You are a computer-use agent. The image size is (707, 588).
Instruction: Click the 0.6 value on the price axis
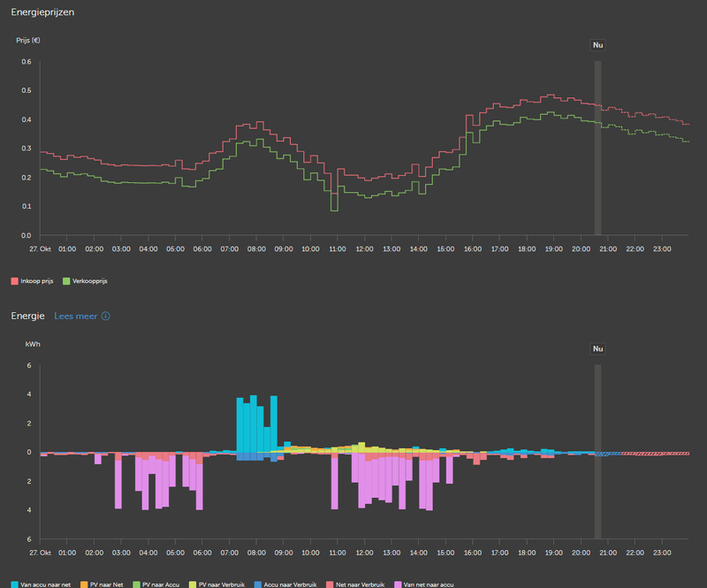[x=27, y=62]
